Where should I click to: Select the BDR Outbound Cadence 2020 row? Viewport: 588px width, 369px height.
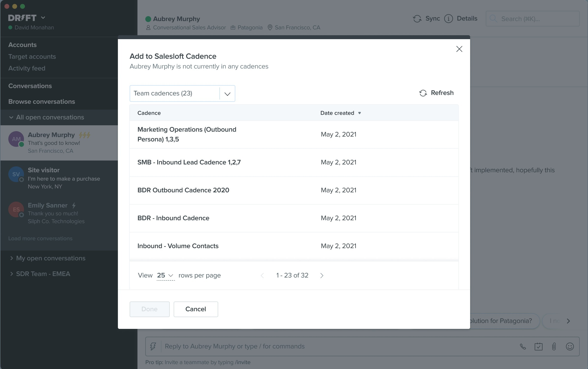(183, 190)
